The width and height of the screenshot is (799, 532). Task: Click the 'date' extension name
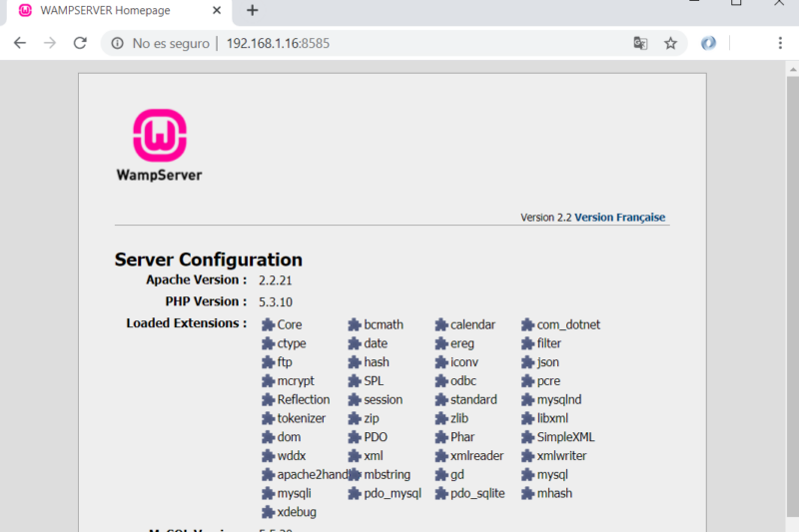click(x=376, y=343)
